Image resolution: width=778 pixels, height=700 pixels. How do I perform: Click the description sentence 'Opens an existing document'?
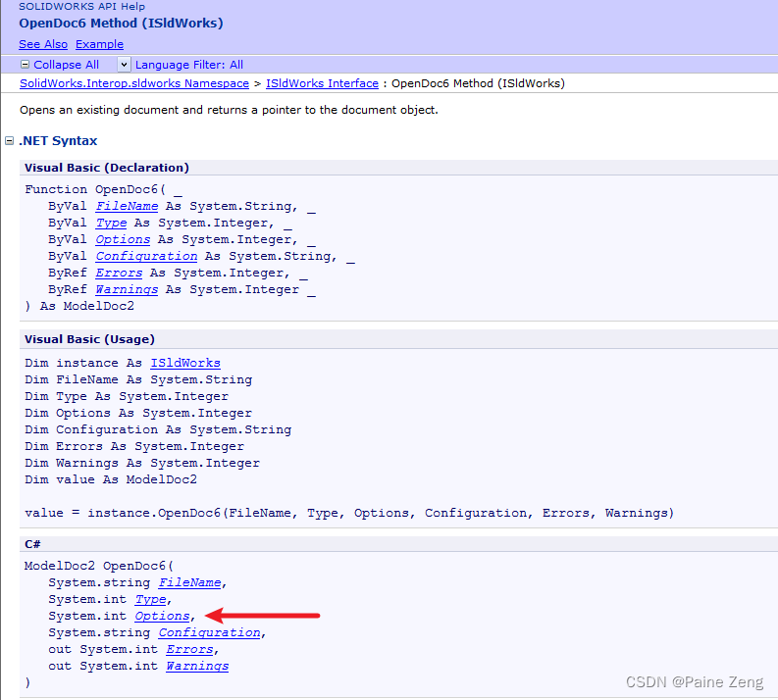coord(229,110)
